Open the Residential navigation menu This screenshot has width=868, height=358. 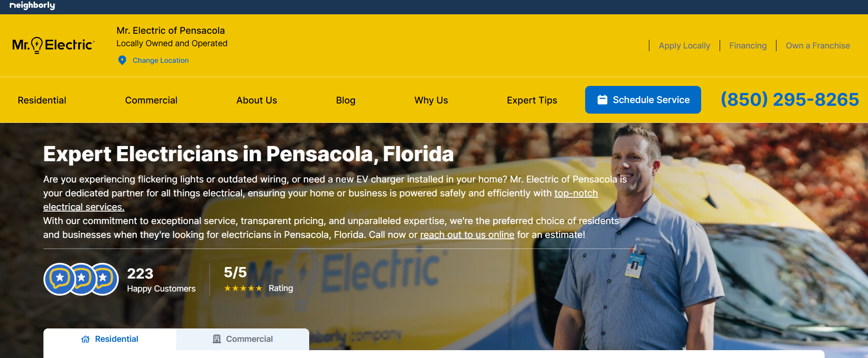[x=42, y=100]
